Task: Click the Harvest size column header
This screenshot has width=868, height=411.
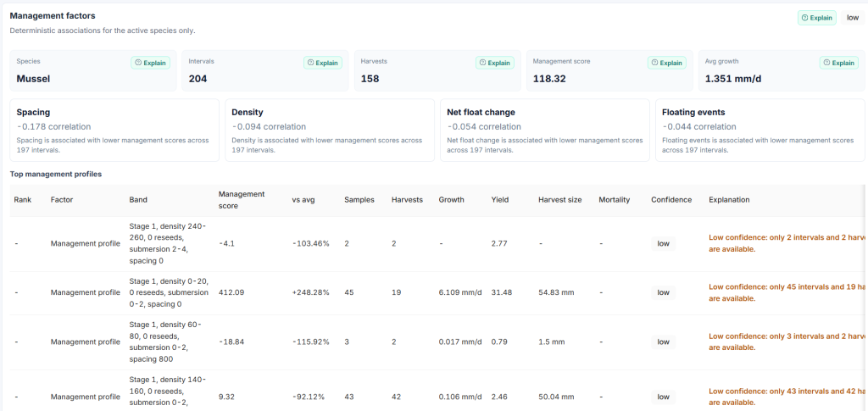Action: pos(559,200)
